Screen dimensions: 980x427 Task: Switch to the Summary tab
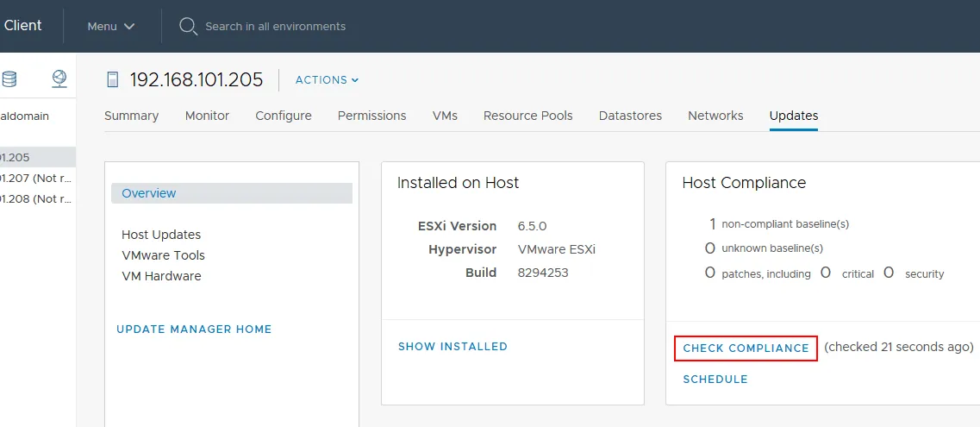pos(131,116)
